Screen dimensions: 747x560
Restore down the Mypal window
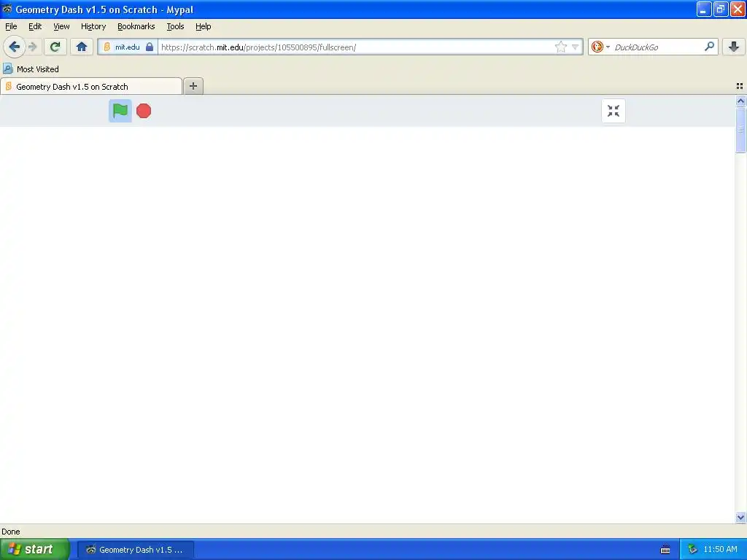tap(721, 9)
